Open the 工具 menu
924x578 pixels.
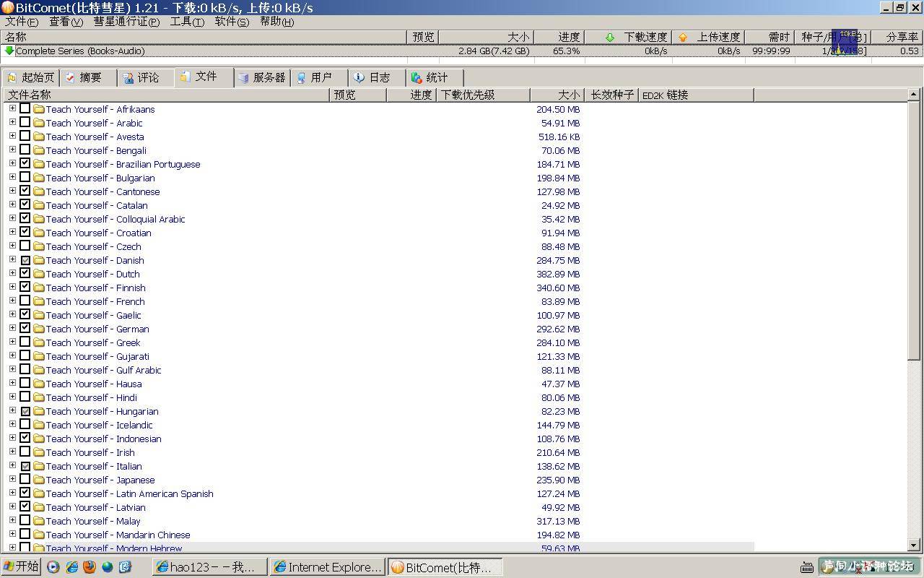click(187, 22)
